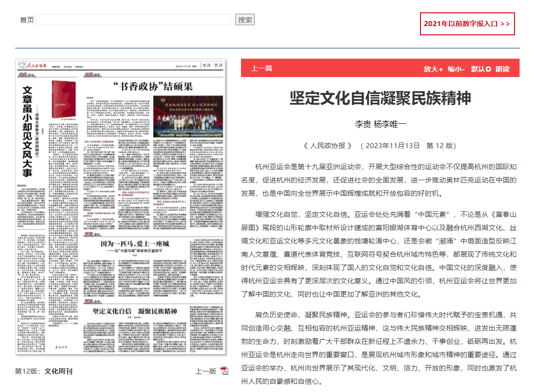Open 坚定文化自信 凝聚民族精神 on page thumbnail
Viewport: 543px width, 392px height.
(134, 311)
